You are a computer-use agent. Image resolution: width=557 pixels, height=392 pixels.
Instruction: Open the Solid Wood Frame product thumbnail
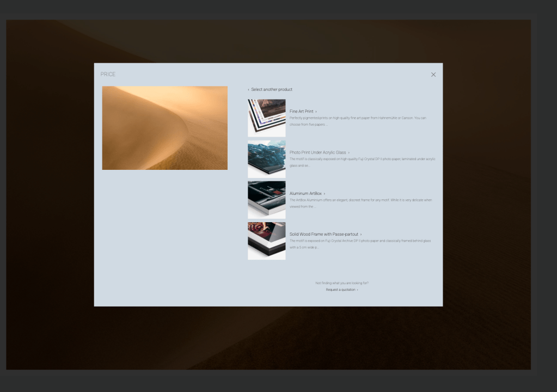(266, 241)
